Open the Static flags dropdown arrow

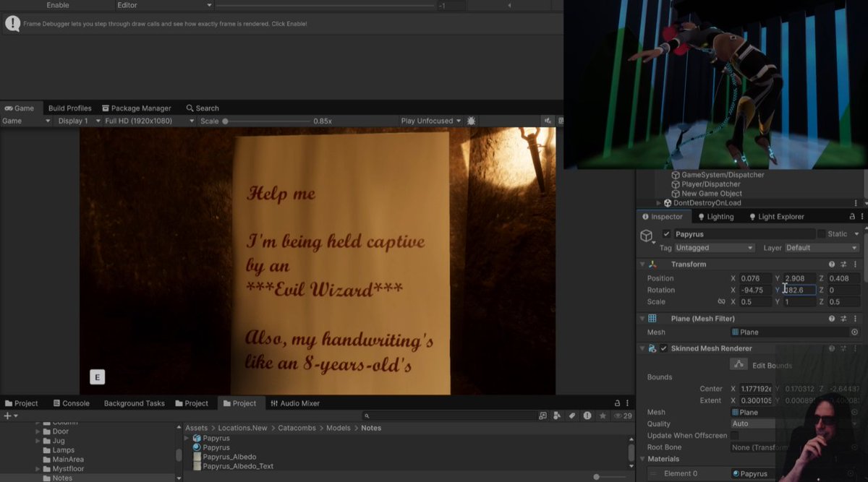pyautogui.click(x=856, y=234)
